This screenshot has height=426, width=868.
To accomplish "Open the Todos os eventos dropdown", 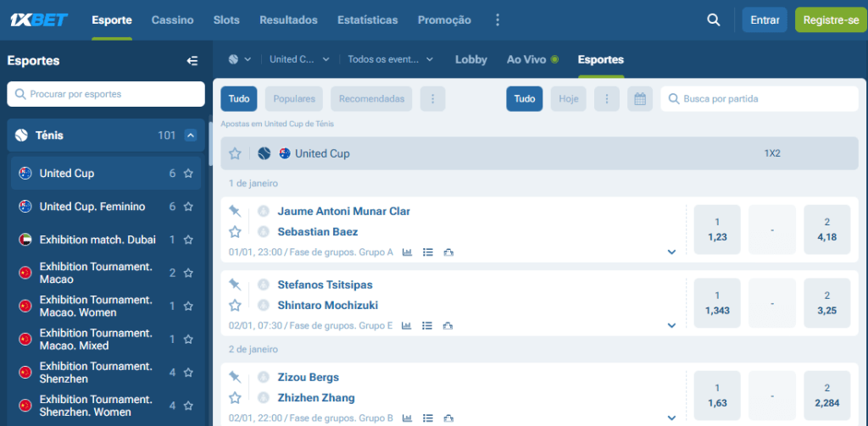I will (x=391, y=59).
